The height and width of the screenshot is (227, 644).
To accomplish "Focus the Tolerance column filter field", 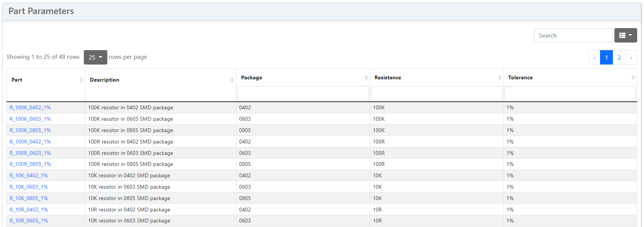I will (570, 93).
